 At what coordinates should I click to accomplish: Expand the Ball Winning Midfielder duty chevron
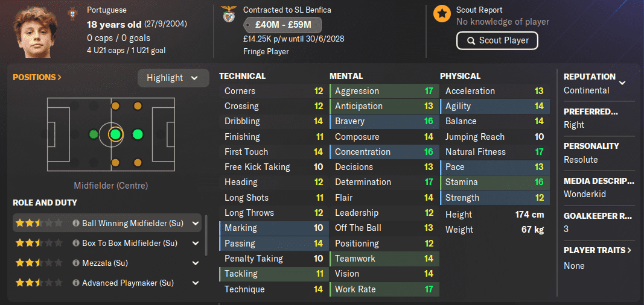196,224
